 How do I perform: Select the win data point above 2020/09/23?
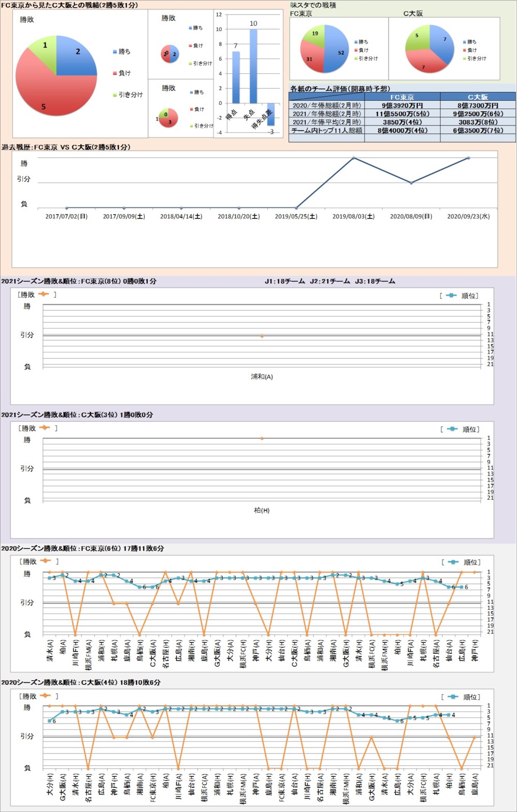pyautogui.click(x=468, y=158)
